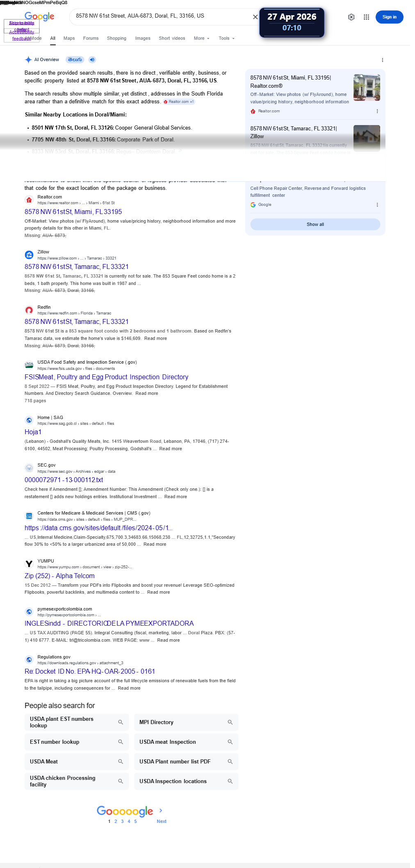Expand Read more on FSIS directory result
This screenshot has width=415, height=868.
coord(147,394)
